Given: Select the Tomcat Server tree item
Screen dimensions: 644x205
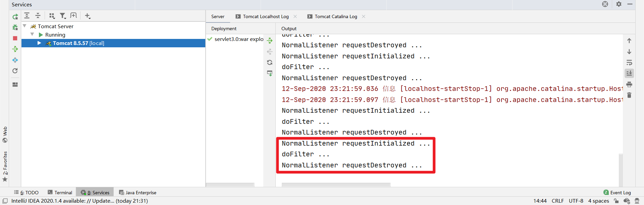Looking at the screenshot, I should coord(56,26).
